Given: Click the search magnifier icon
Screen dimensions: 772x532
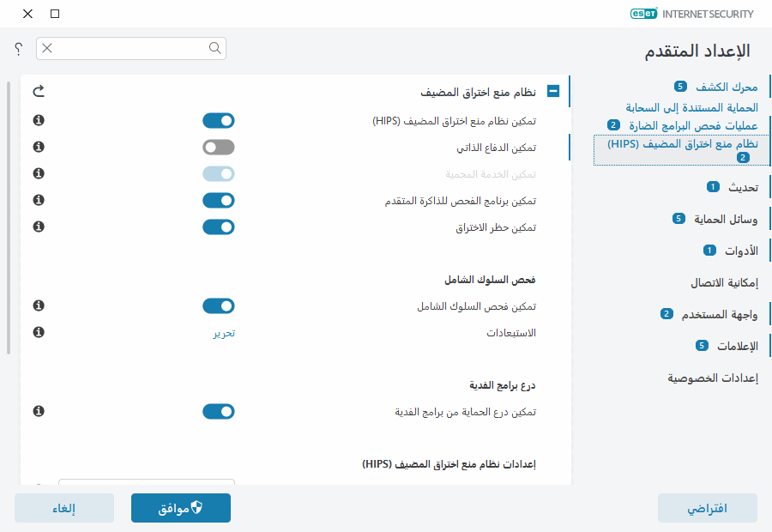Looking at the screenshot, I should click(214, 49).
